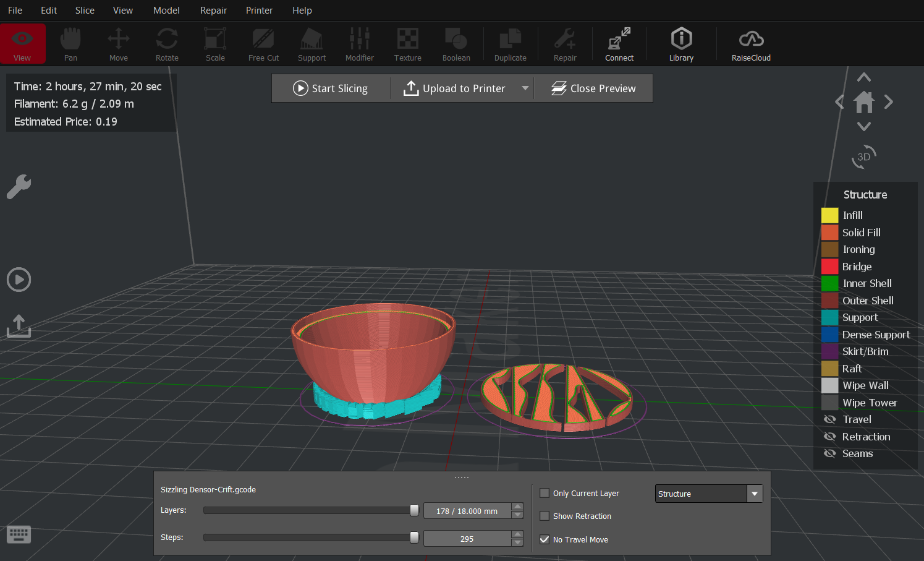Open the Support tool
The image size is (924, 561).
312,44
